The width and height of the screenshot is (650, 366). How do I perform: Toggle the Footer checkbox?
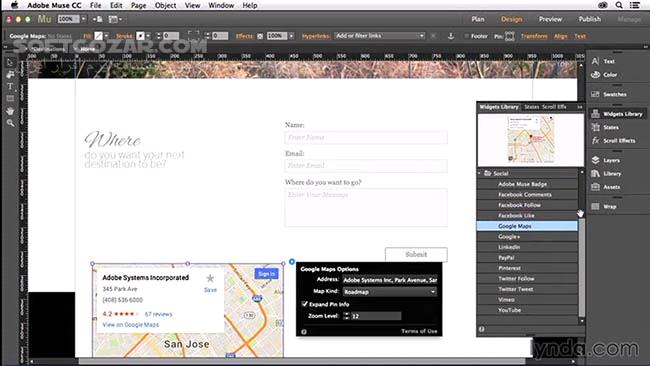pos(466,36)
